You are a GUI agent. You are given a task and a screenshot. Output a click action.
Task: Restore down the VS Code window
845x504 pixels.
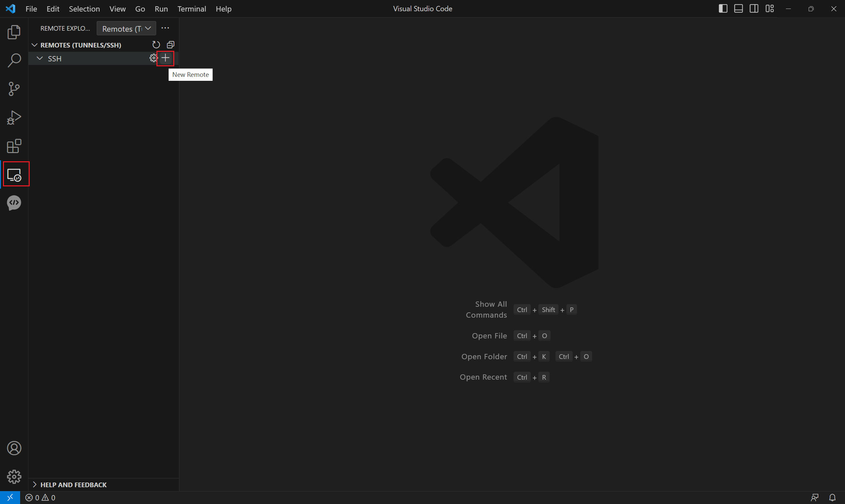(811, 9)
